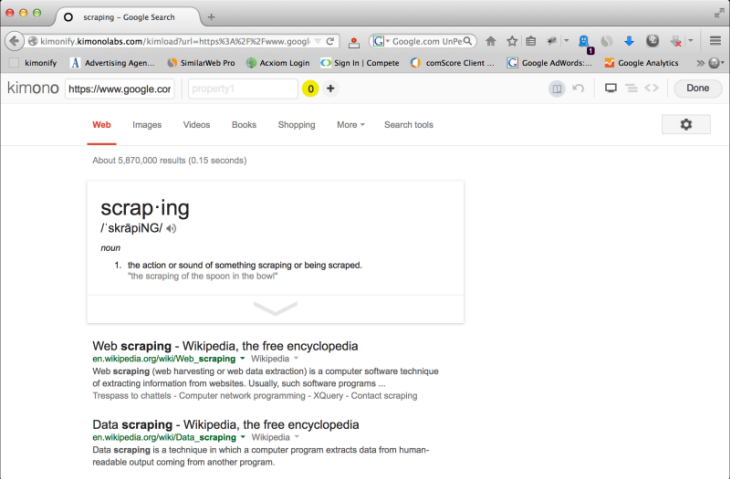Viewport: 730px width, 479px height.
Task: Open Data scraping Wikipedia result link
Action: [225, 424]
